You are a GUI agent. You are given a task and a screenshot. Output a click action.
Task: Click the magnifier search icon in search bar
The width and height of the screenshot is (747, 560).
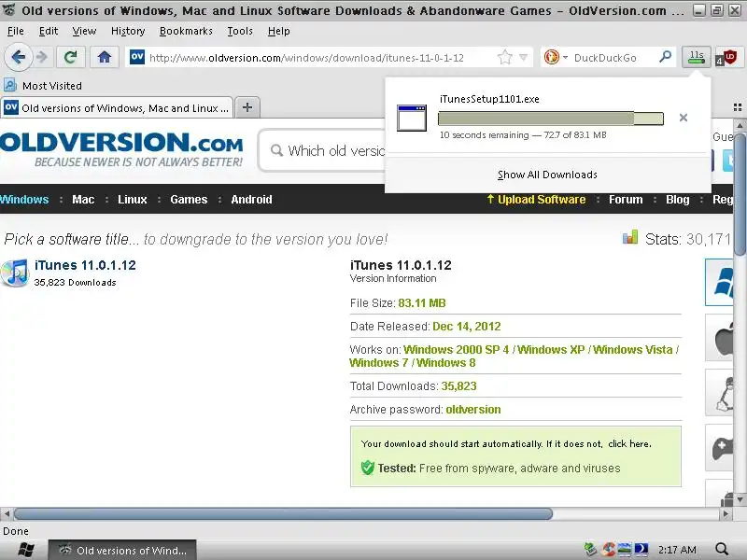(x=665, y=57)
